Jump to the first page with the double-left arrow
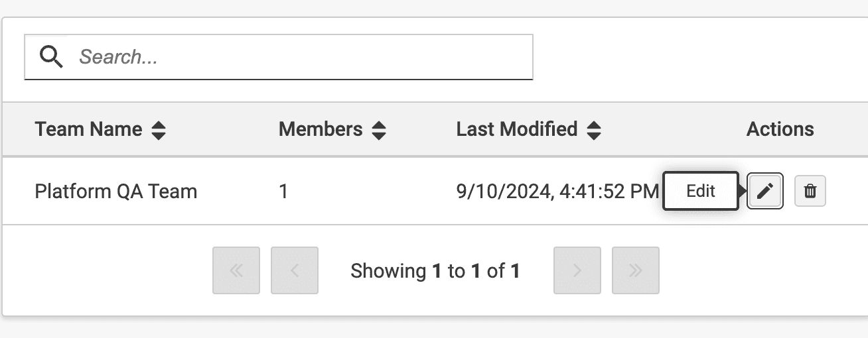 click(236, 270)
